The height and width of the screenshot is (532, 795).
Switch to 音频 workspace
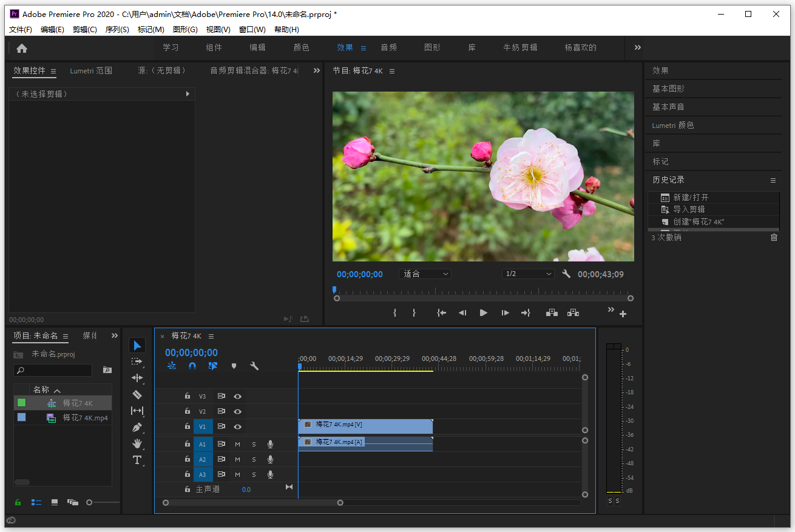click(x=389, y=47)
